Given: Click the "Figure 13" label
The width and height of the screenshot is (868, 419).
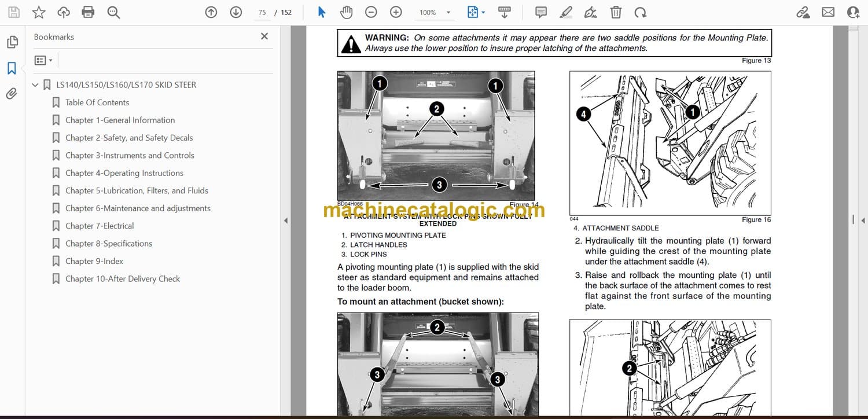Looking at the screenshot, I should tap(756, 61).
